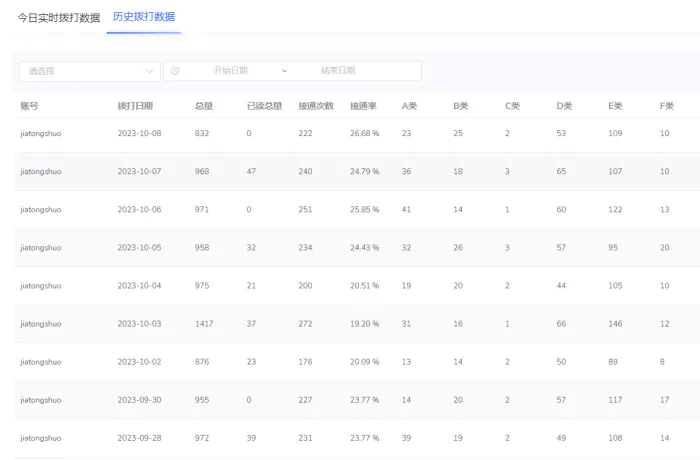Screen dimensions: 700x460
Task: Click connect rate 20.51 %
Action: [x=365, y=285]
